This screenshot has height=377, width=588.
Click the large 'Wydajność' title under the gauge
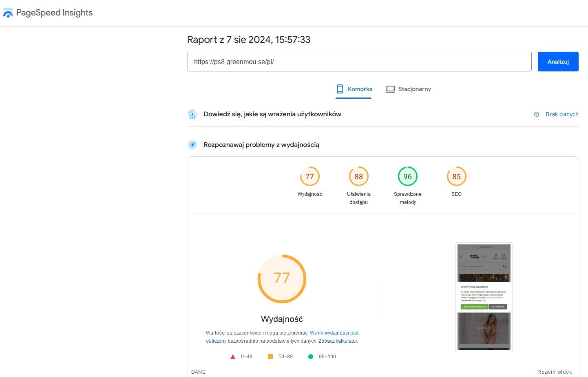tap(282, 319)
